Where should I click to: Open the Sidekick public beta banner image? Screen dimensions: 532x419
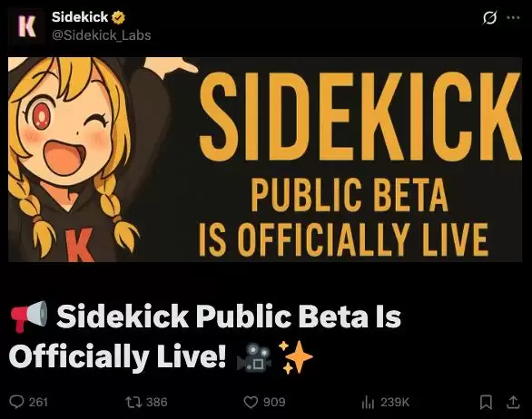click(x=265, y=160)
